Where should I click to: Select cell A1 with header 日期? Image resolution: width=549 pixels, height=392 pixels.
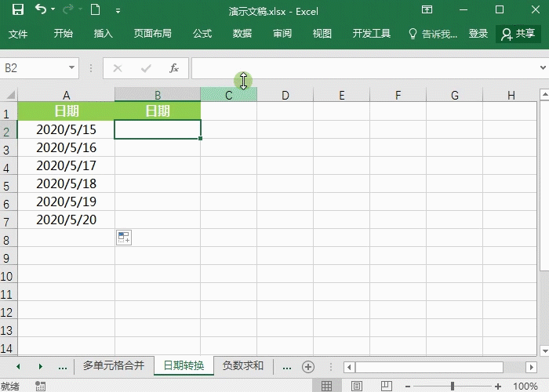[x=66, y=111]
